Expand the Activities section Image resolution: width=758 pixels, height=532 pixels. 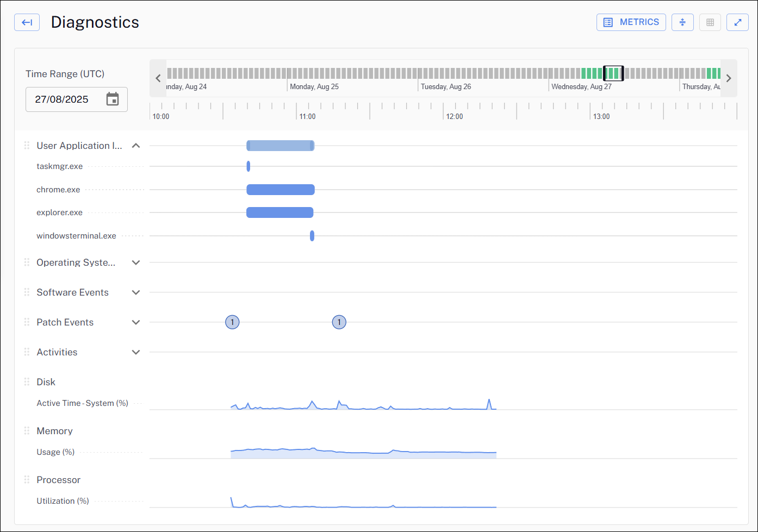136,352
